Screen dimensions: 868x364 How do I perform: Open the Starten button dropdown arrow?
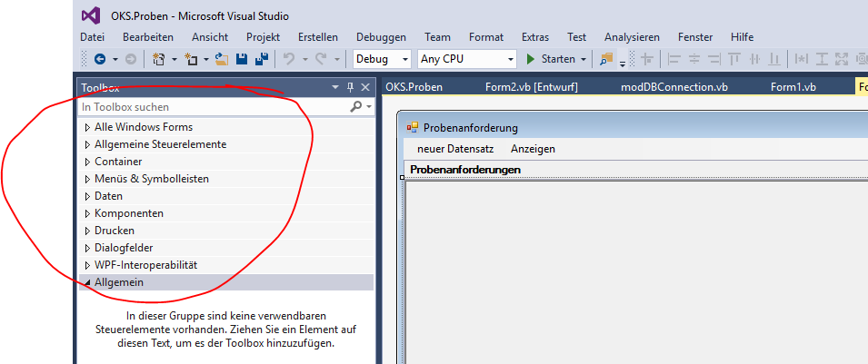583,59
